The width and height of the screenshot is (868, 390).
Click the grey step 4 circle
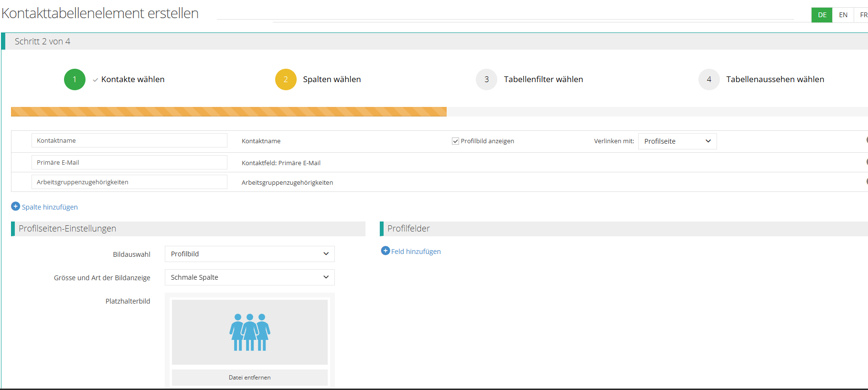(709, 79)
